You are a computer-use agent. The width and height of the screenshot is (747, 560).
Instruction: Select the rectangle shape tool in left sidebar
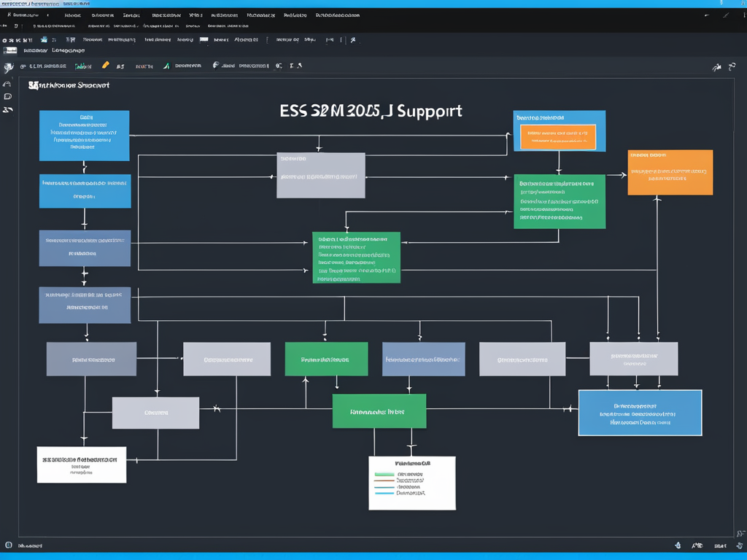[8, 96]
